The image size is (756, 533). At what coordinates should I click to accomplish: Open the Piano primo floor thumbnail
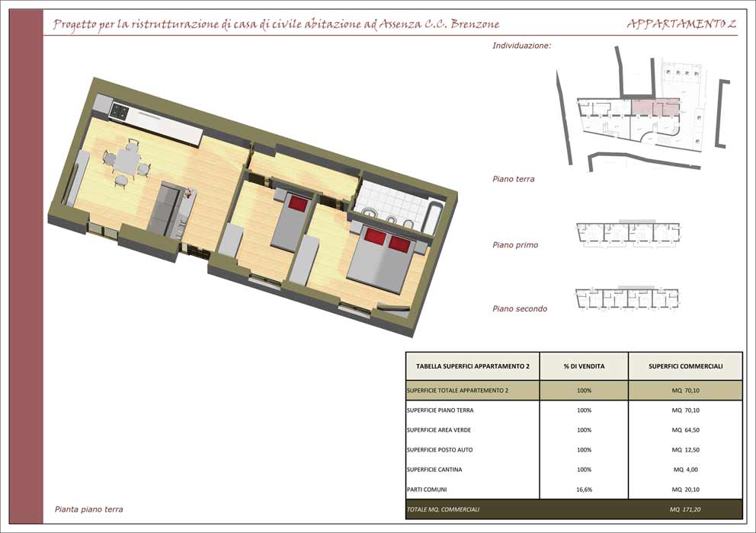tap(628, 234)
